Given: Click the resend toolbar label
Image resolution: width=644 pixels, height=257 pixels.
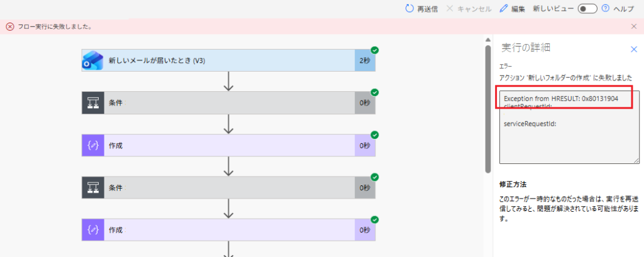Looking at the screenshot, I should (x=428, y=9).
